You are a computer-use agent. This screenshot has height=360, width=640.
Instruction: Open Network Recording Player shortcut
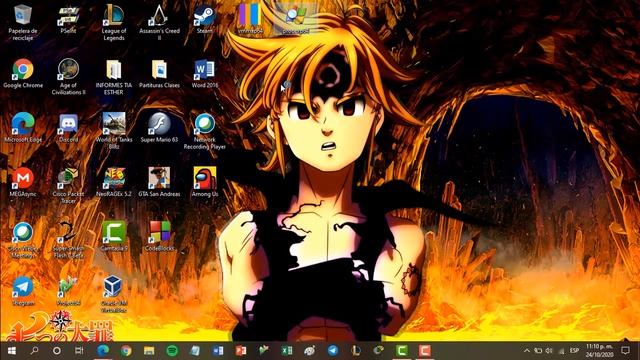(204, 131)
